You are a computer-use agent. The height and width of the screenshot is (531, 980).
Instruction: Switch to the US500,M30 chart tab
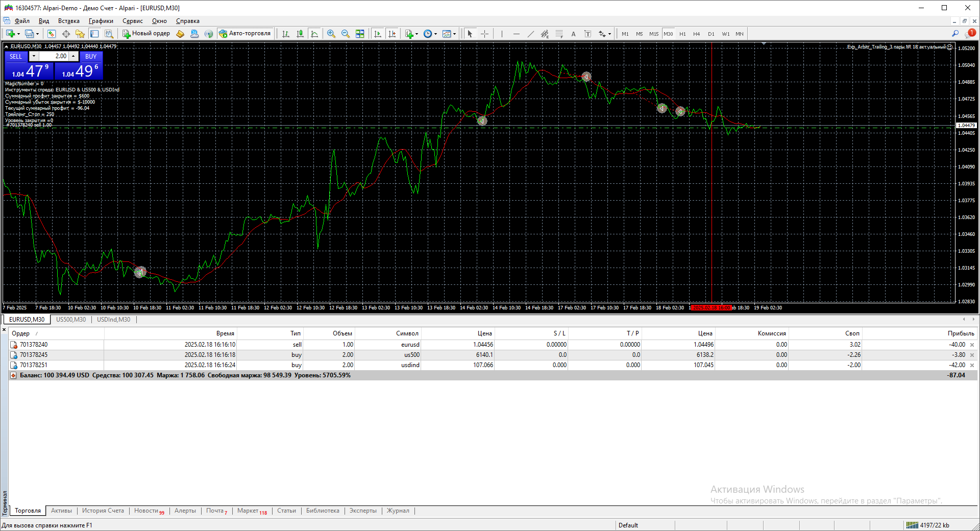coord(71,320)
